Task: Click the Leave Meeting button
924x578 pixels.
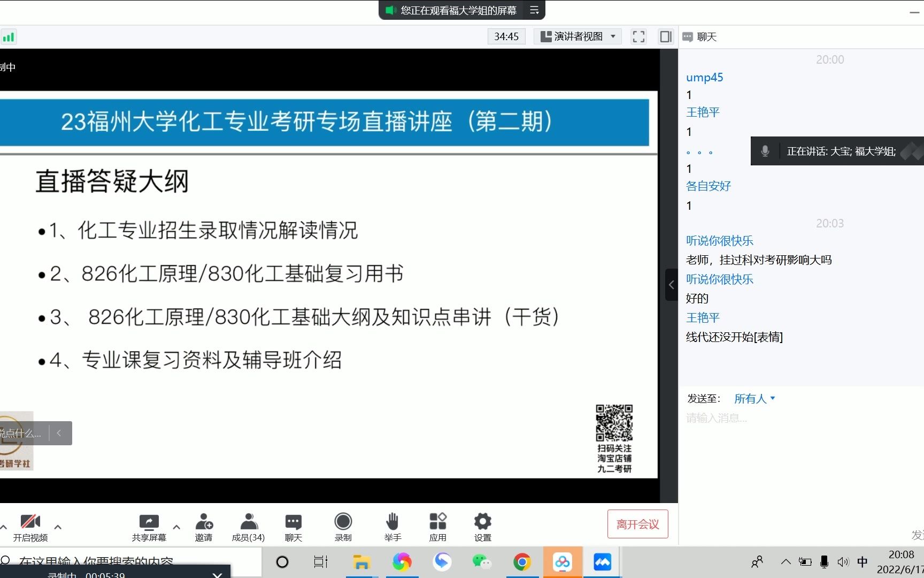Action: point(637,524)
